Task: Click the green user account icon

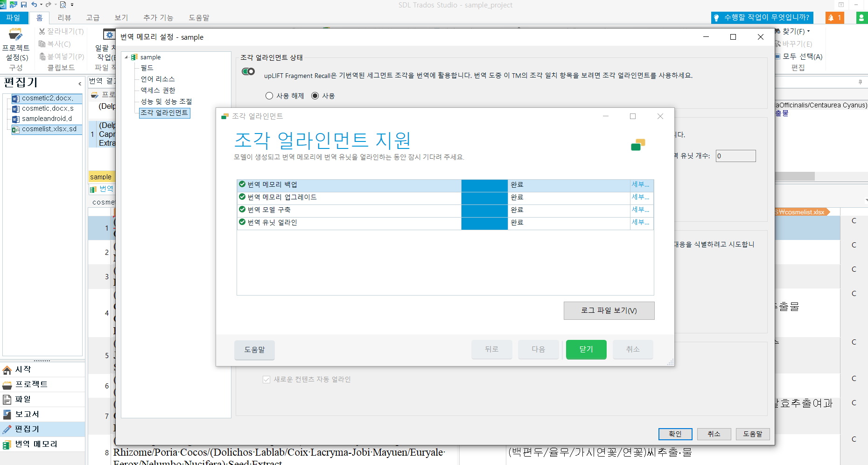Action: click(861, 18)
